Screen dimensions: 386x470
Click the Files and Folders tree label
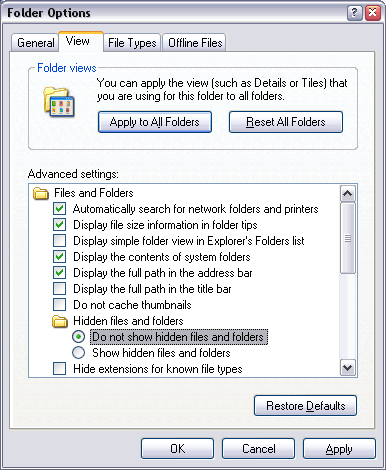point(94,193)
